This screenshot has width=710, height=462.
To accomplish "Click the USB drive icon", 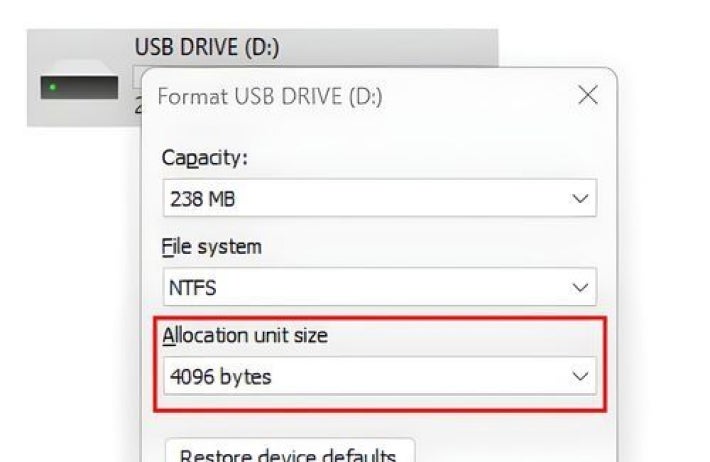I will pos(79,88).
